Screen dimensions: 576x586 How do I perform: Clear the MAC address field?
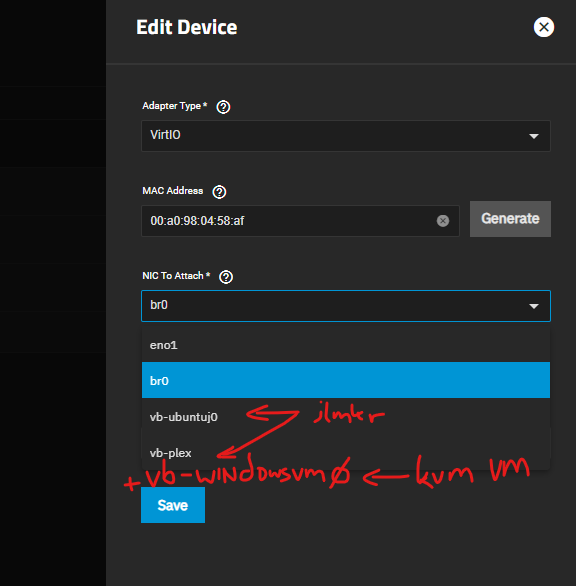tap(443, 220)
